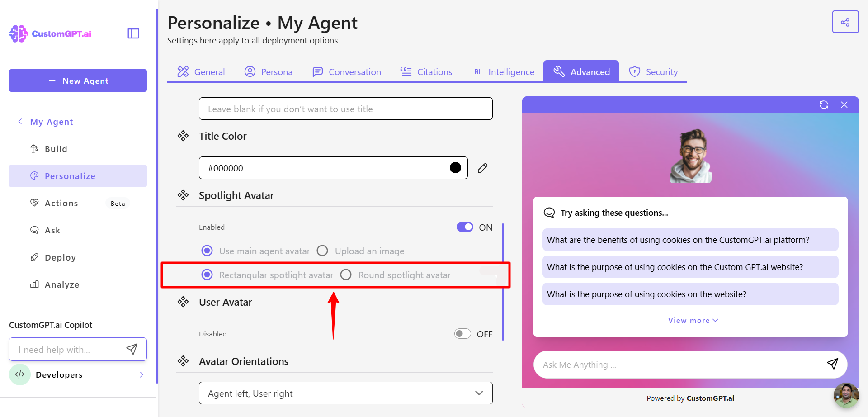This screenshot has height=417, width=868.
Task: Expand the Developers menu arrow
Action: point(142,374)
